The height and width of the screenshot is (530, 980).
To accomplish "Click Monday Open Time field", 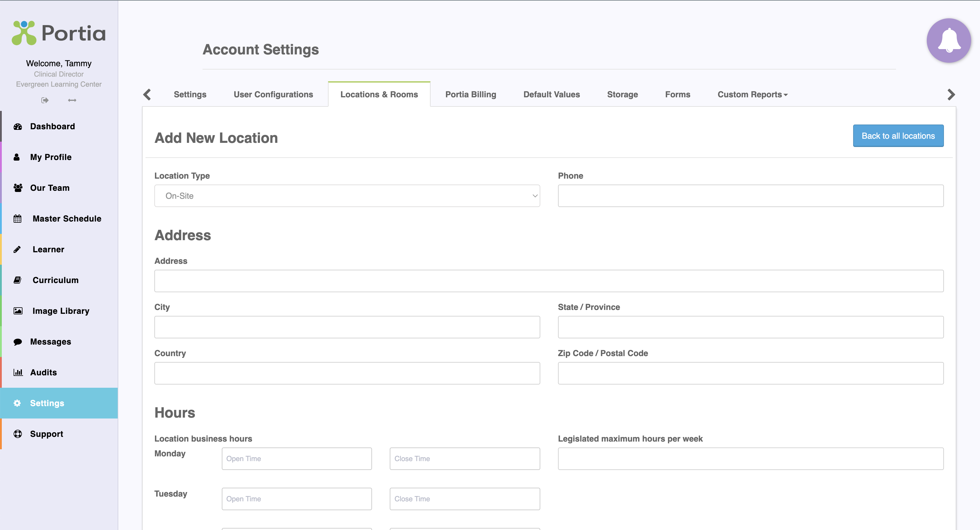I will pyautogui.click(x=296, y=458).
